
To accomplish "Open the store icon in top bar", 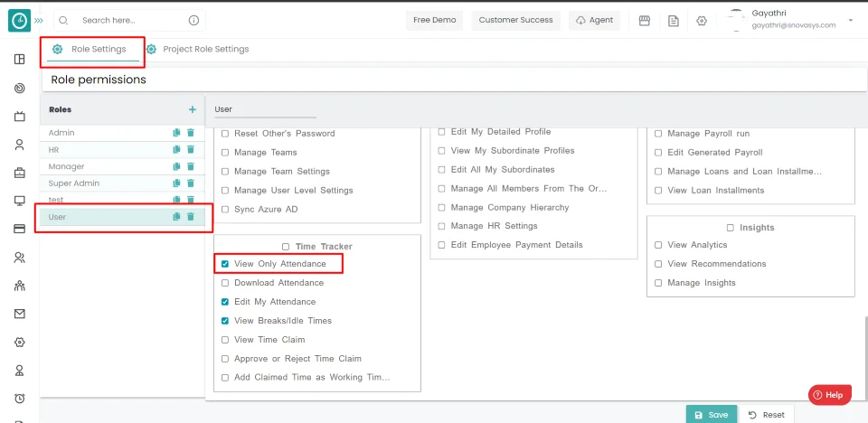I will [645, 21].
